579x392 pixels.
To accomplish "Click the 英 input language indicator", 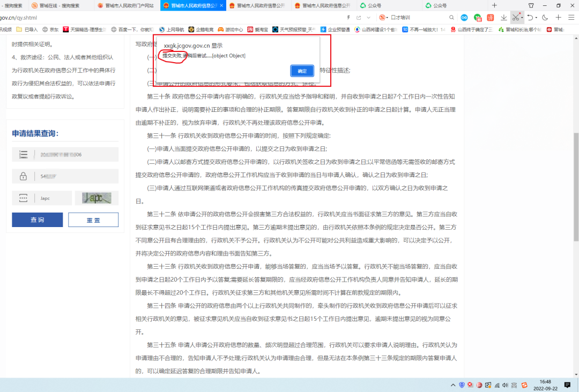I will coord(514,385).
